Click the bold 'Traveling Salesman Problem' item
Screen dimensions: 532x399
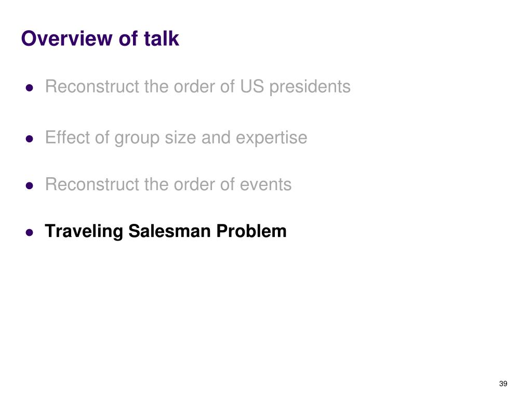pyautogui.click(x=166, y=232)
